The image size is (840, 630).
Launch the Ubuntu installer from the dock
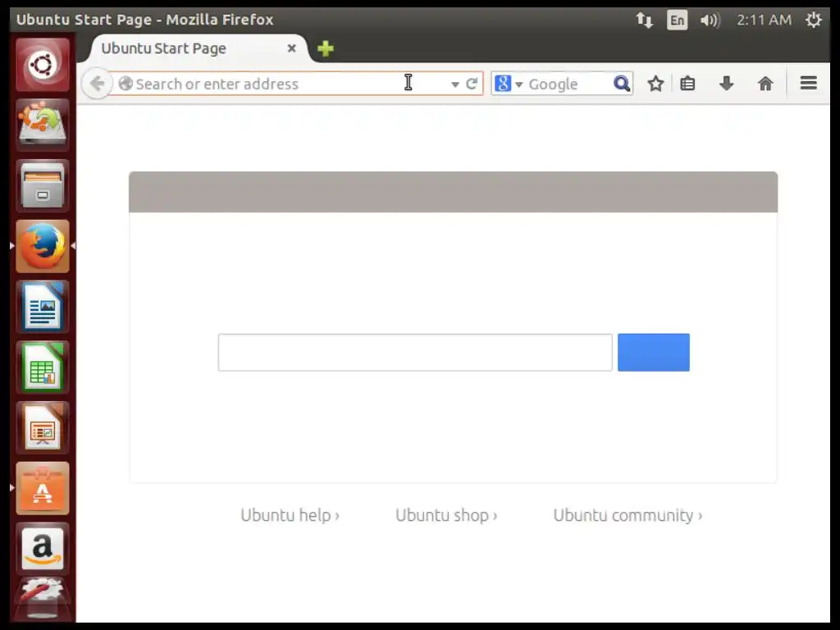click(x=43, y=126)
